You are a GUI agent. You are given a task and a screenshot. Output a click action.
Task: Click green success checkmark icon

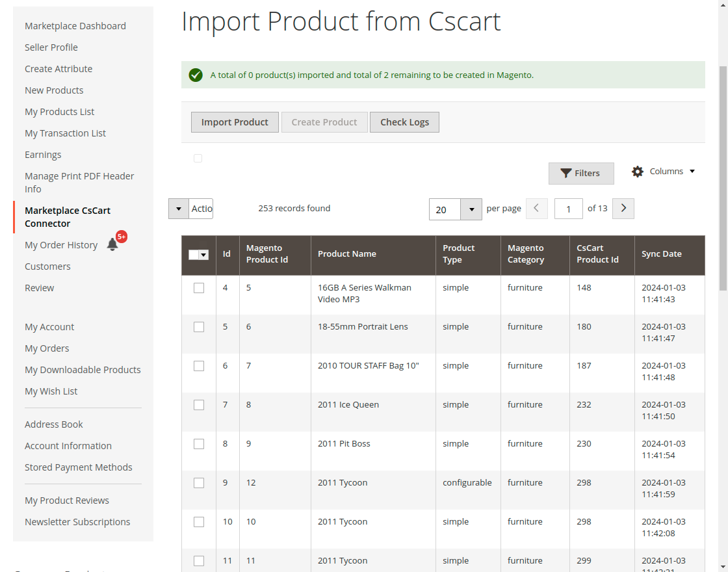196,75
